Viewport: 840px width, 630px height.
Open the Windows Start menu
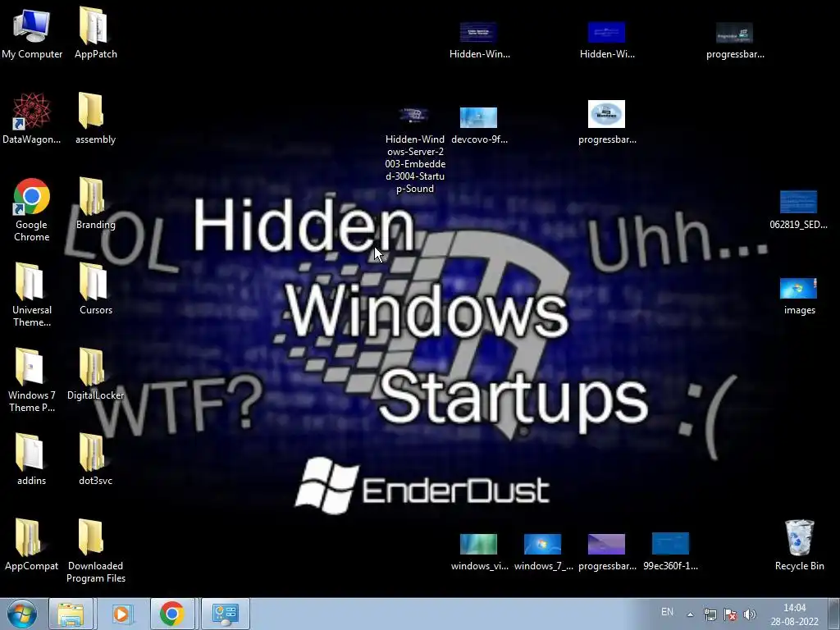[x=22, y=614]
